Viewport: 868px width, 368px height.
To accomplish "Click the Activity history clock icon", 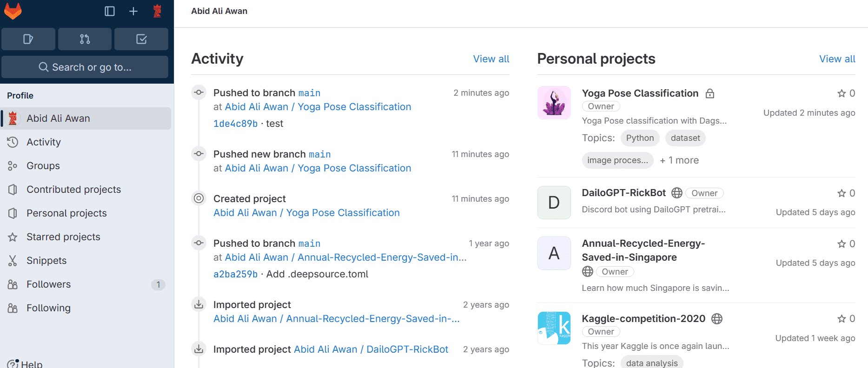I will pyautogui.click(x=13, y=142).
